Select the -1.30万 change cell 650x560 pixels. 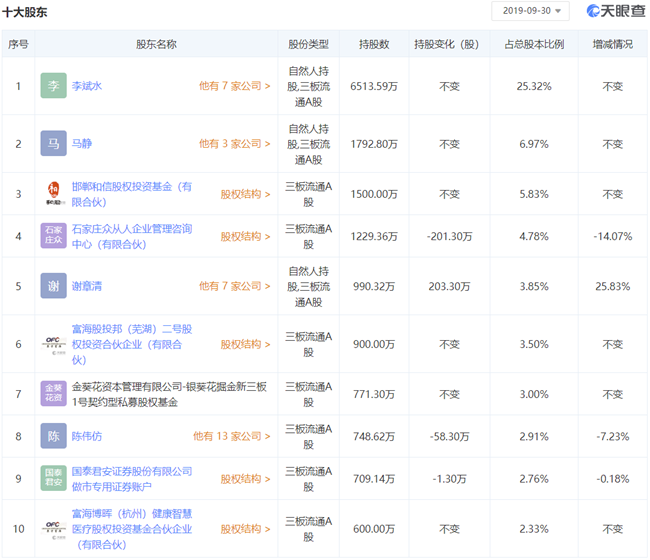click(449, 479)
